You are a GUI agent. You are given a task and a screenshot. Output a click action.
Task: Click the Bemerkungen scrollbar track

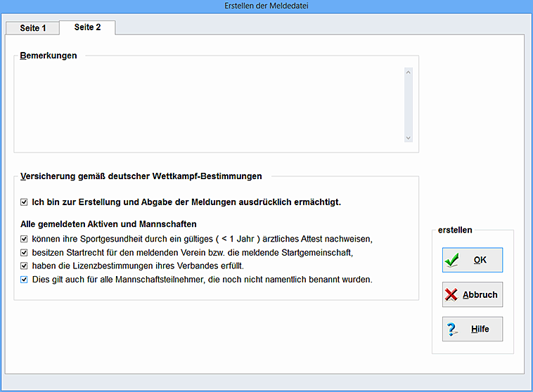(408, 104)
